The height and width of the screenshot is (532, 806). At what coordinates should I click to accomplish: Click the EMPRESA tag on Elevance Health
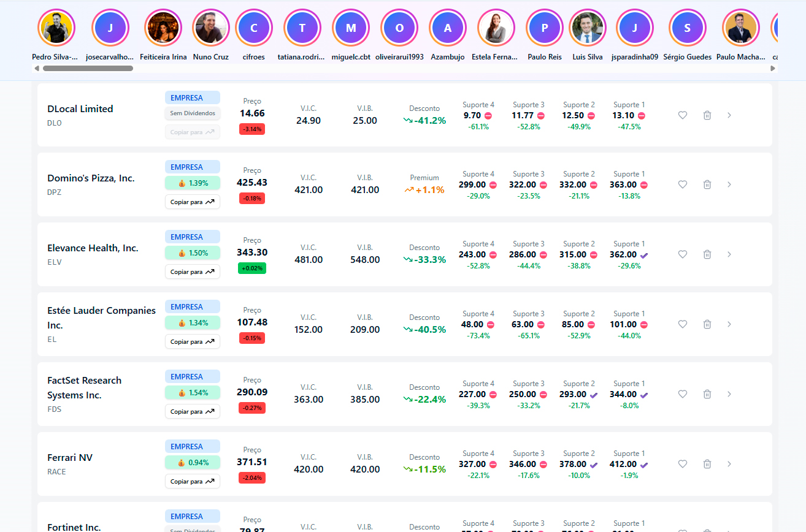pos(192,237)
